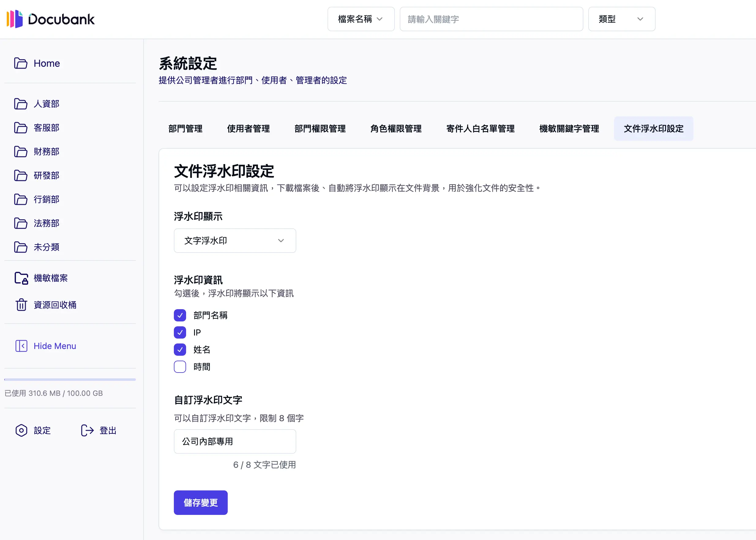The image size is (756, 540).
Task: Expand the 檔案名稱 search filter dropdown
Action: 361,19
